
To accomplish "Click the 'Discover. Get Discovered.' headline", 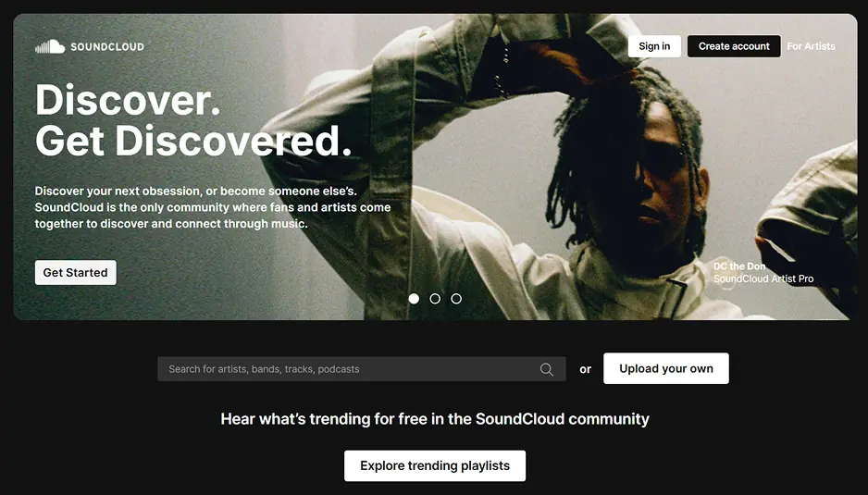I will point(193,120).
